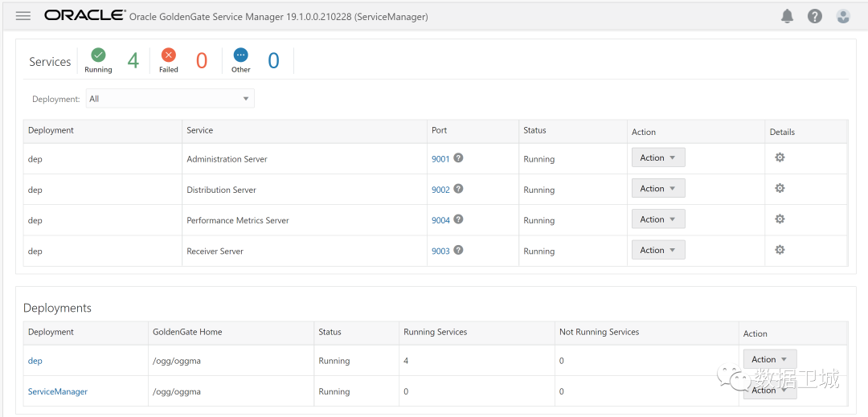Open details gear for Receiver Server

[x=780, y=250]
